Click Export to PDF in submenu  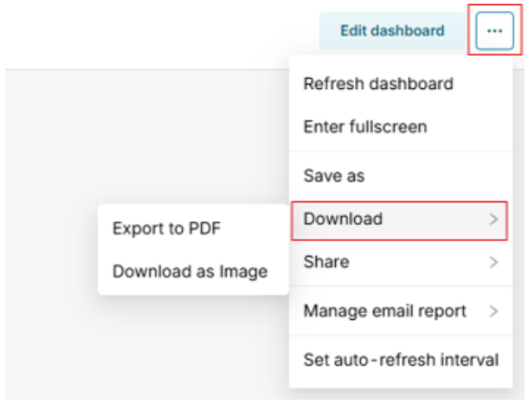point(167,228)
